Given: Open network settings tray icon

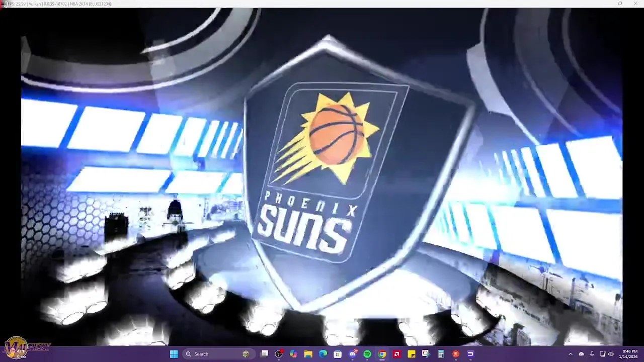Looking at the screenshot, I should tap(602, 354).
